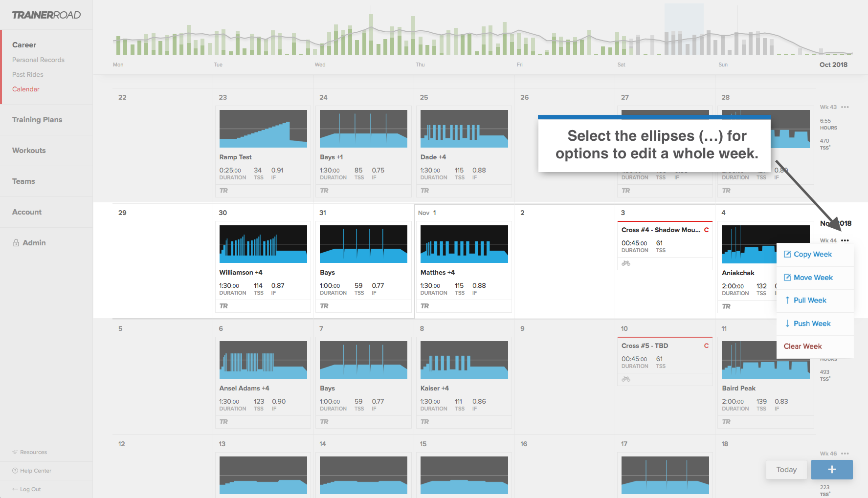The image size is (868, 498).
Task: Open the Dade +4 workout graph
Action: 464,129
